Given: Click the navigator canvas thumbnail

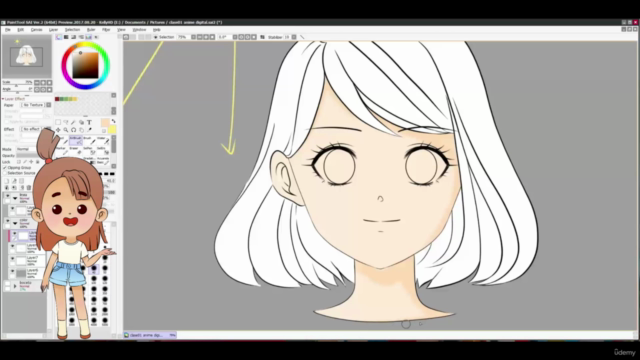Looking at the screenshot, I should [x=27, y=56].
